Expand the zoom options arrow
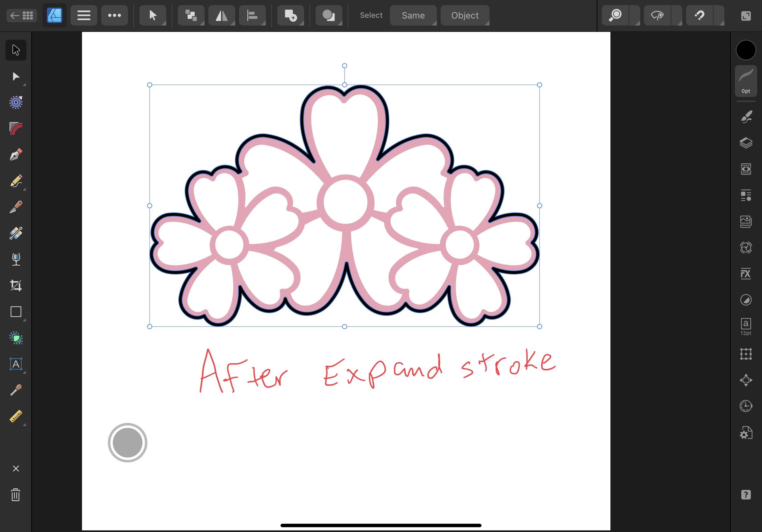 tap(635, 15)
